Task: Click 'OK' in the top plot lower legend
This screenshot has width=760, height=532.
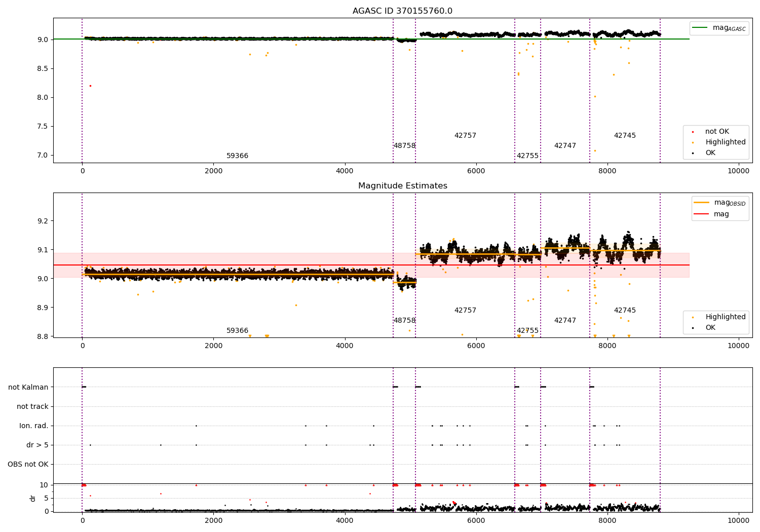Action: (x=710, y=153)
